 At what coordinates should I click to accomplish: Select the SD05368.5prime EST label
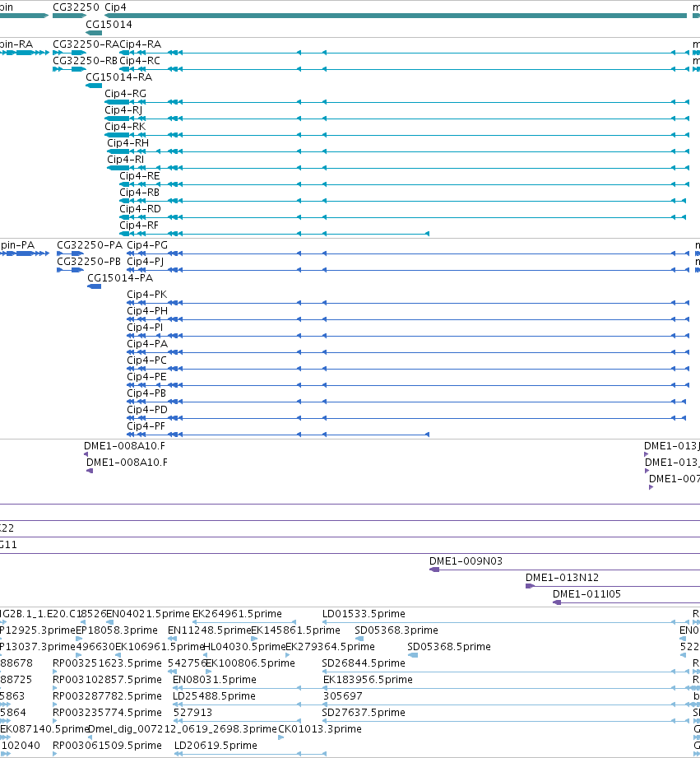tap(449, 647)
